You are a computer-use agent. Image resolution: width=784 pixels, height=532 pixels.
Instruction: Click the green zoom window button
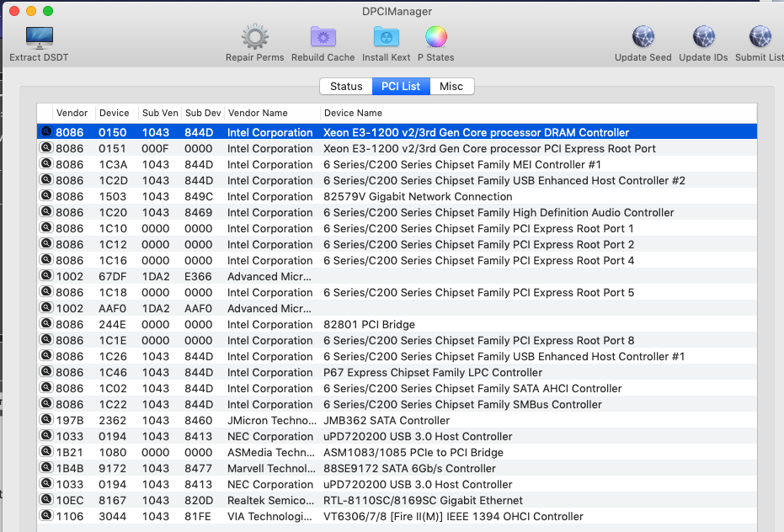48,11
